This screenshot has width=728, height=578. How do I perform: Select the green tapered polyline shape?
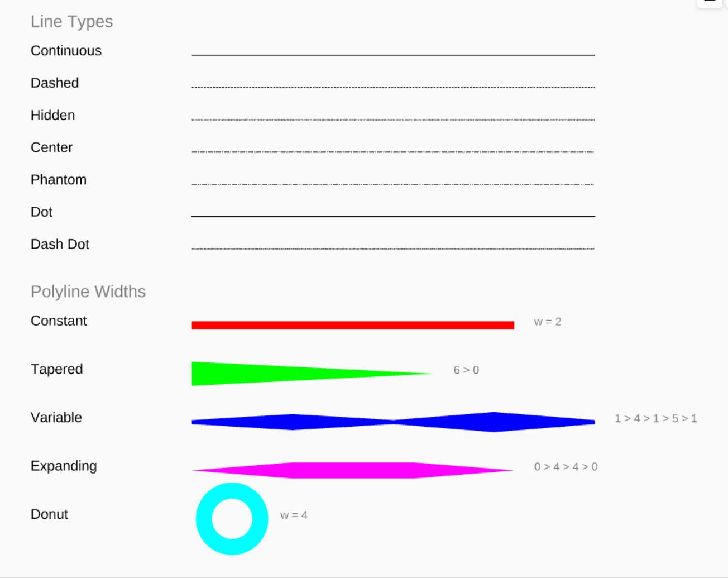(312, 374)
